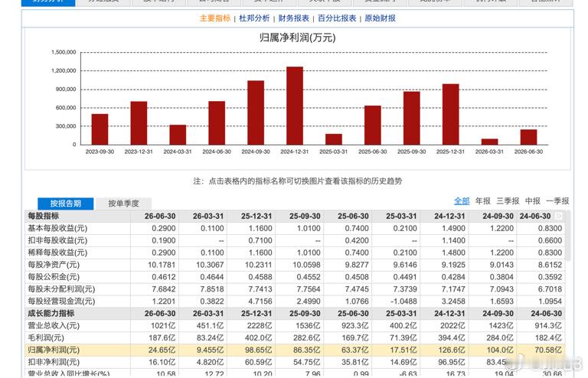Click the 每股公积金(元) indicator name

coord(54,277)
